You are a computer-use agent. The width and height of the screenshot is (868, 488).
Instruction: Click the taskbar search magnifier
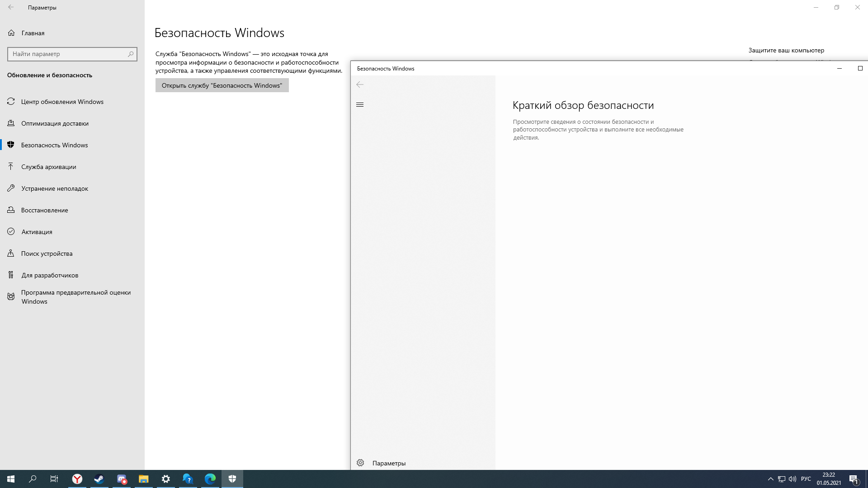click(x=33, y=479)
